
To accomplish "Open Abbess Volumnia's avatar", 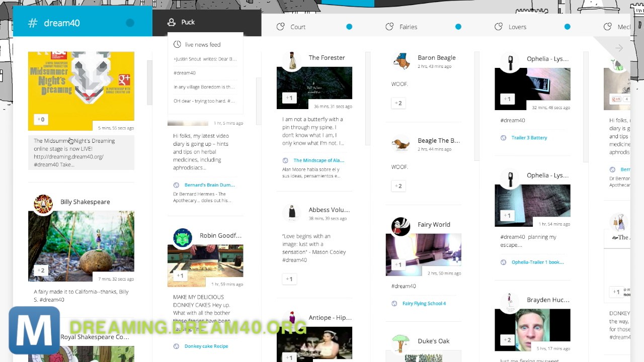I will tap(292, 213).
